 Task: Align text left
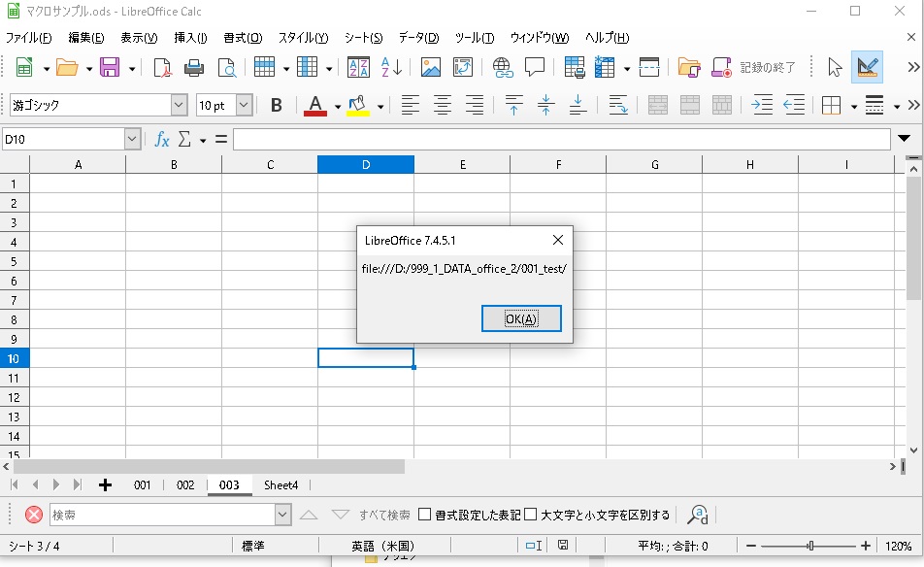[411, 106]
